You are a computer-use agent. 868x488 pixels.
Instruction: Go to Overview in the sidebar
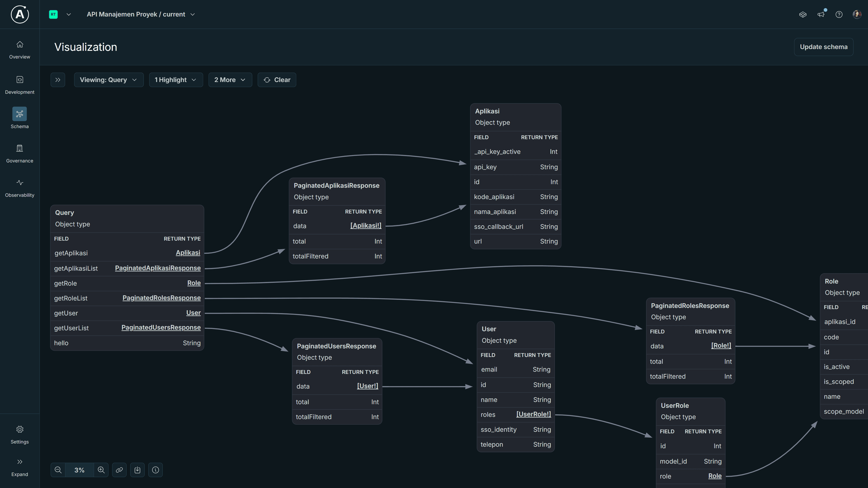coord(19,49)
